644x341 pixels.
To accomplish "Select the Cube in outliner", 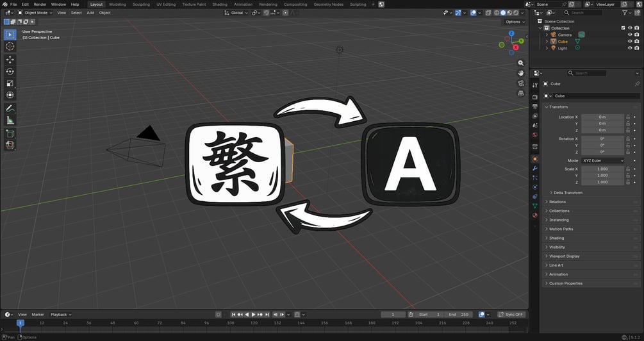I will (x=563, y=42).
